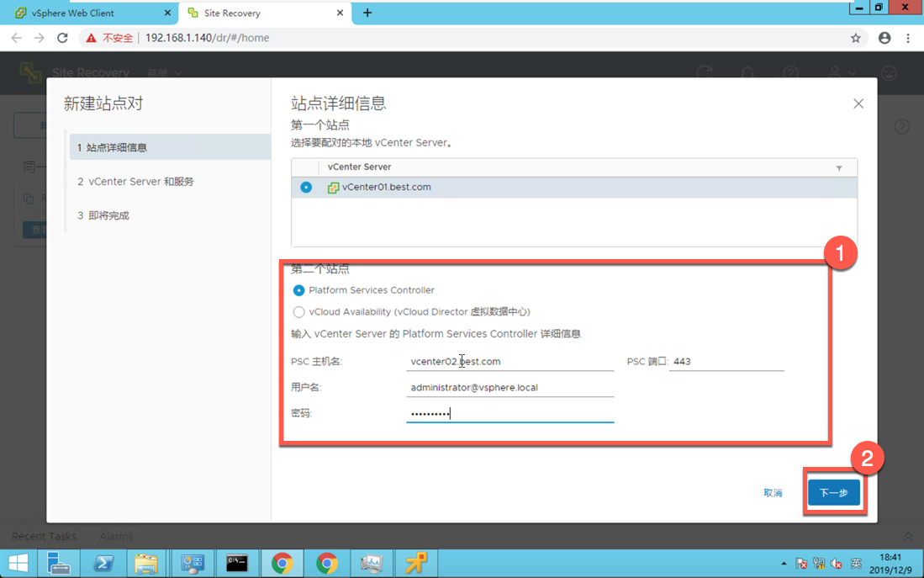Click the 英 input method indicator

[x=856, y=563]
